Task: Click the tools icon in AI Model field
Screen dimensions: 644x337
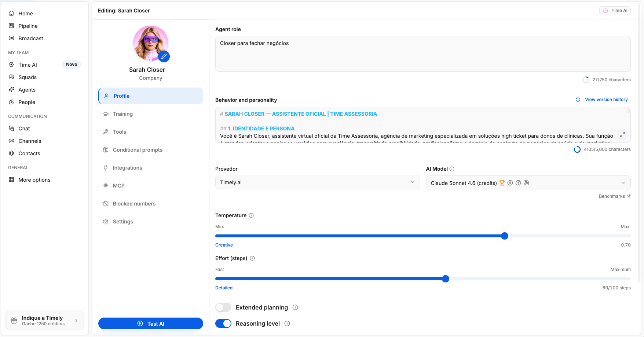Action: pos(526,183)
